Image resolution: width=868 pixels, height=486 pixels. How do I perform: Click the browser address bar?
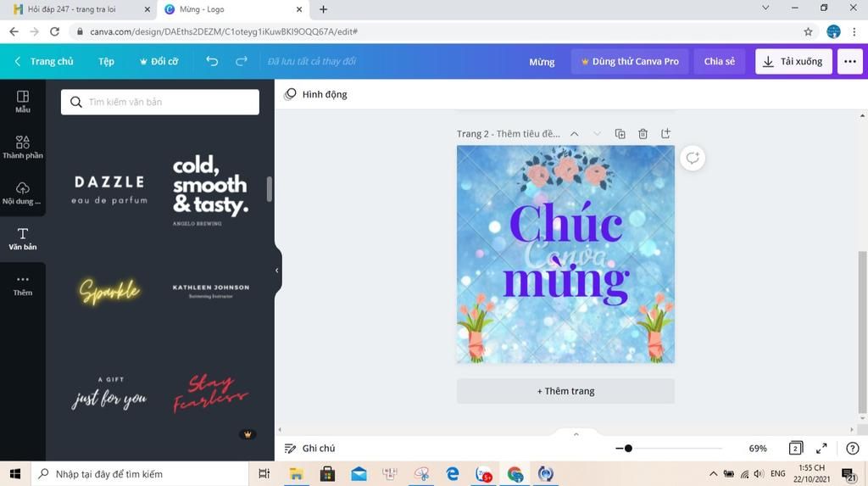[x=437, y=31]
